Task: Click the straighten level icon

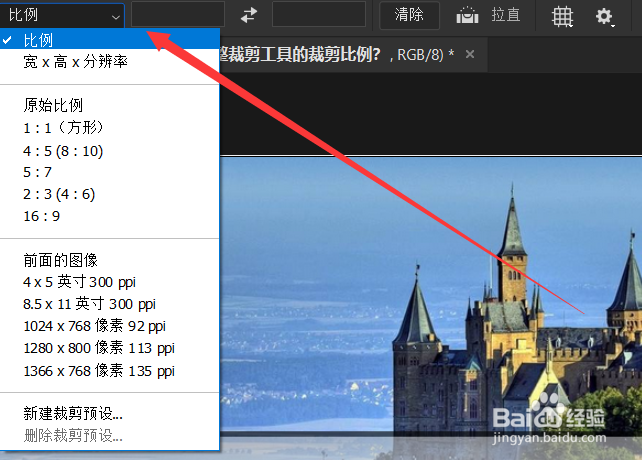Action: 467,15
